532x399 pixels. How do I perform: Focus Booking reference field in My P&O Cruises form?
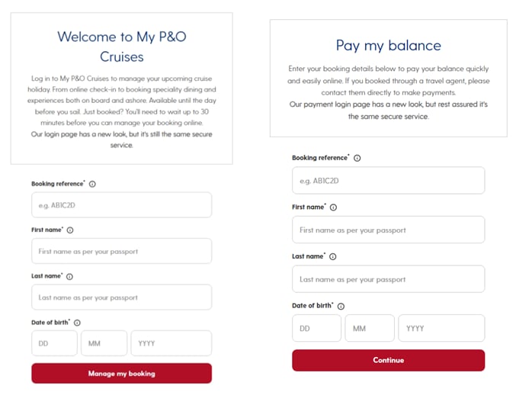(121, 204)
